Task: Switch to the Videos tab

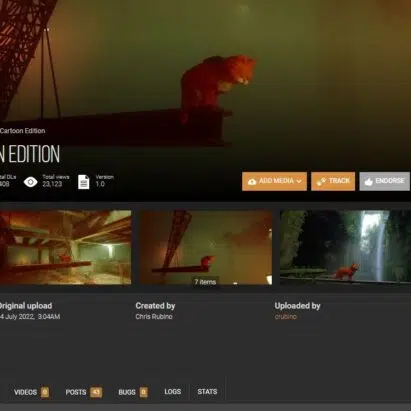Action: coord(31,392)
